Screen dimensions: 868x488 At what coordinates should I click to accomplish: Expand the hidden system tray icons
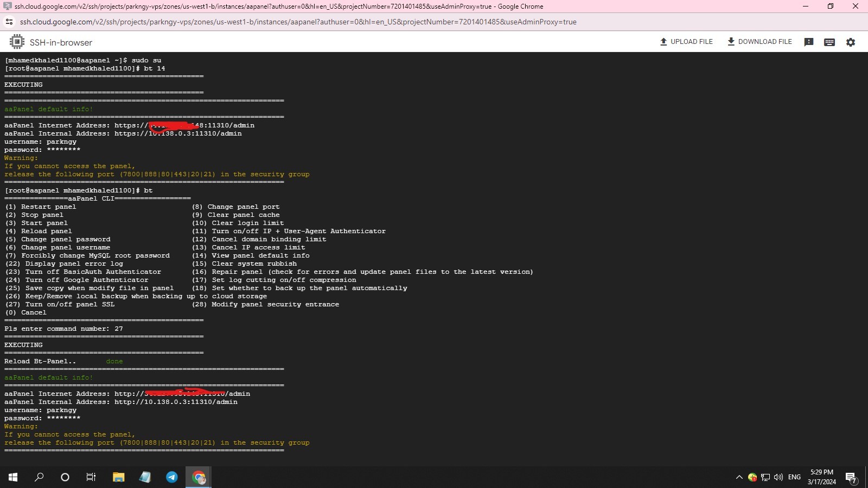pyautogui.click(x=739, y=477)
